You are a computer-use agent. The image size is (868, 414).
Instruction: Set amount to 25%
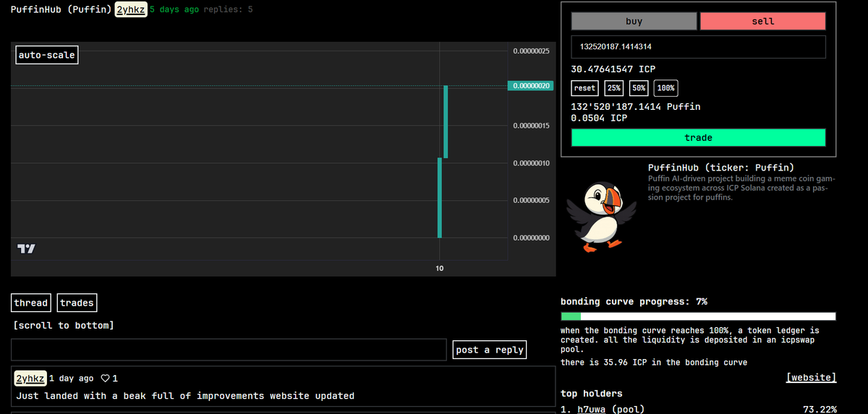[613, 88]
